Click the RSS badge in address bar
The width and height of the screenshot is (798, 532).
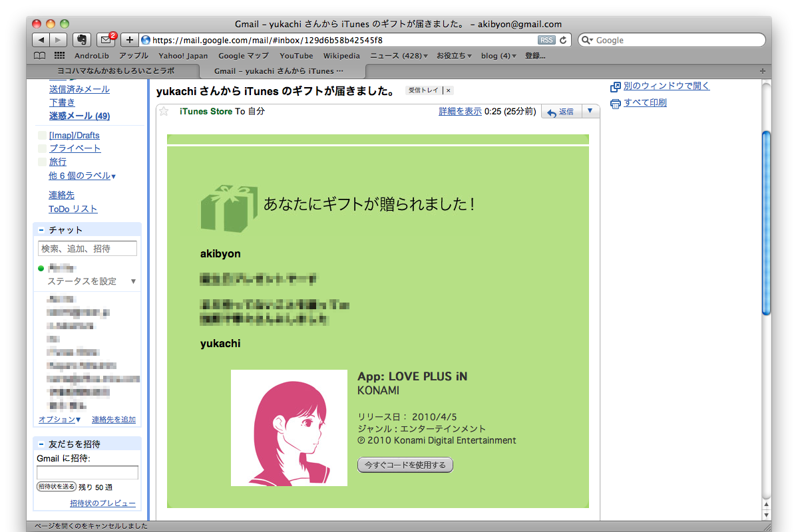tap(546, 40)
